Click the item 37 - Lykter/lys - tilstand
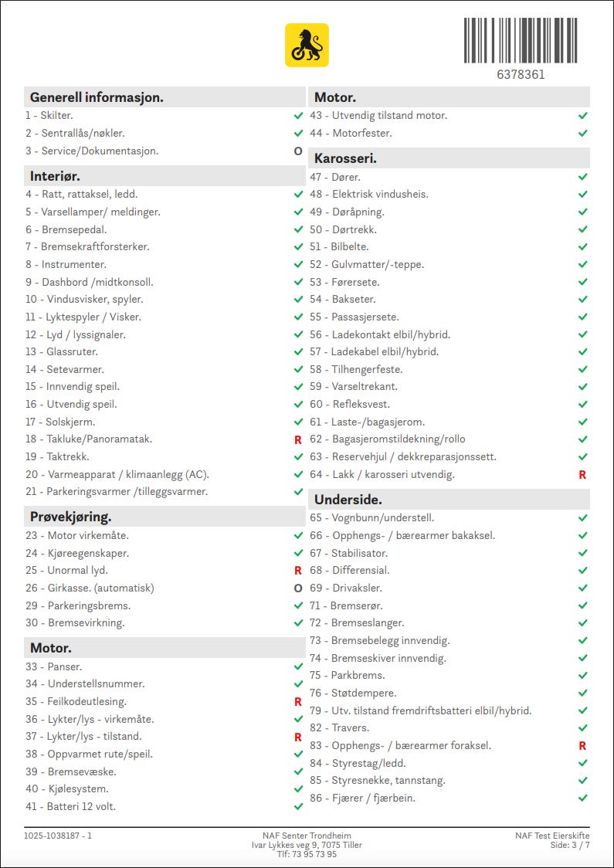This screenshot has height=868, width=614. (x=83, y=736)
